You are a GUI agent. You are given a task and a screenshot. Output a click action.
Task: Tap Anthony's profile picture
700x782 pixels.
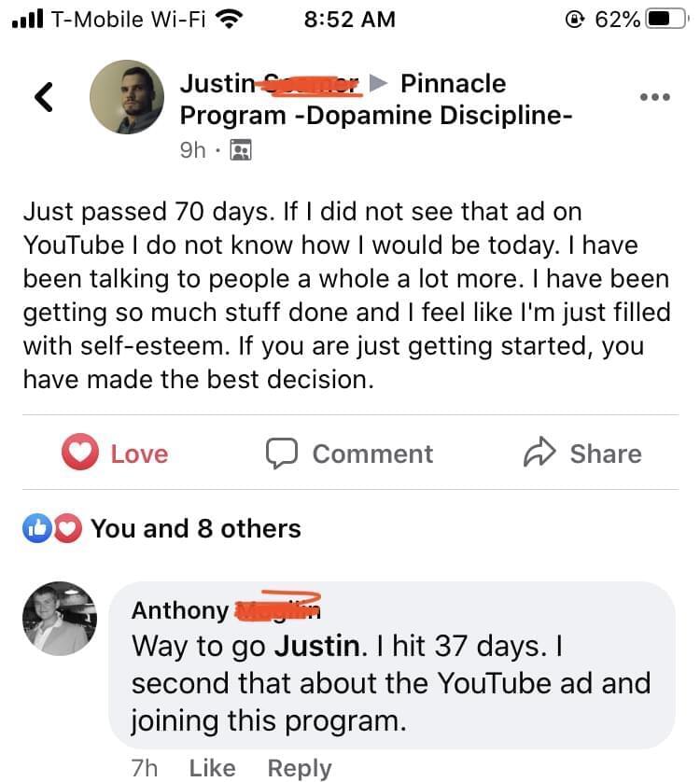pyautogui.click(x=59, y=619)
